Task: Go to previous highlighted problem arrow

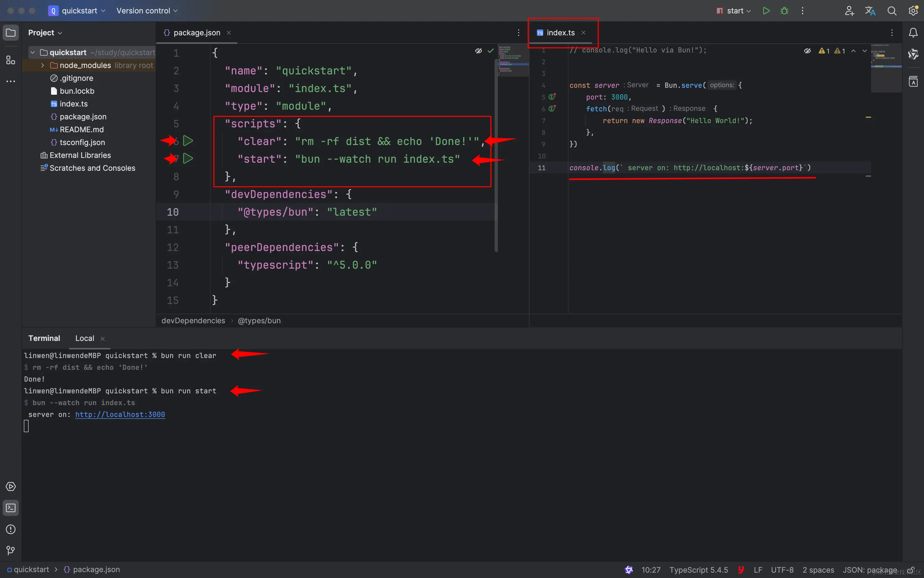Action: tap(853, 51)
